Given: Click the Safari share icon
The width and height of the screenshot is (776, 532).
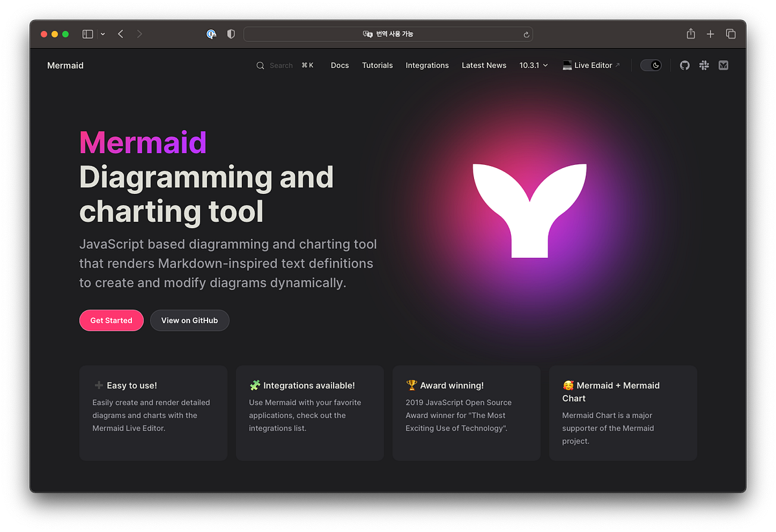Looking at the screenshot, I should click(691, 34).
